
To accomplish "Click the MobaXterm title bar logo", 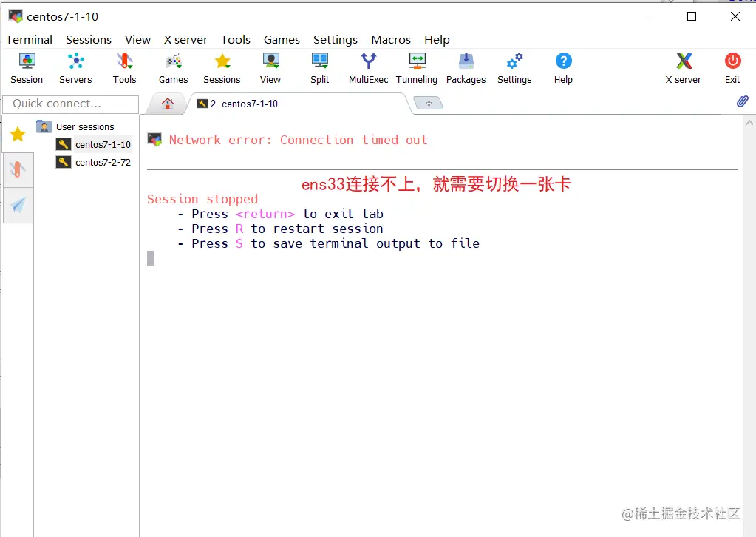I will tap(16, 16).
